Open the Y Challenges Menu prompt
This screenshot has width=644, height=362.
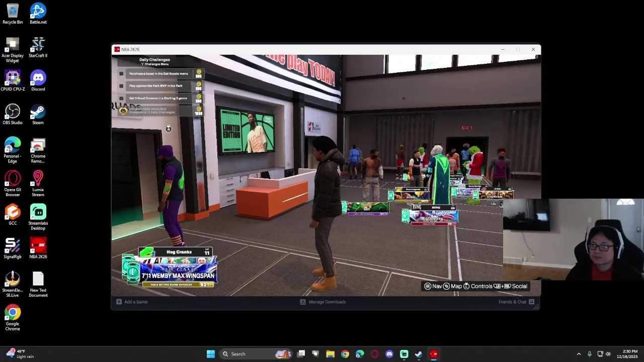coord(154,64)
